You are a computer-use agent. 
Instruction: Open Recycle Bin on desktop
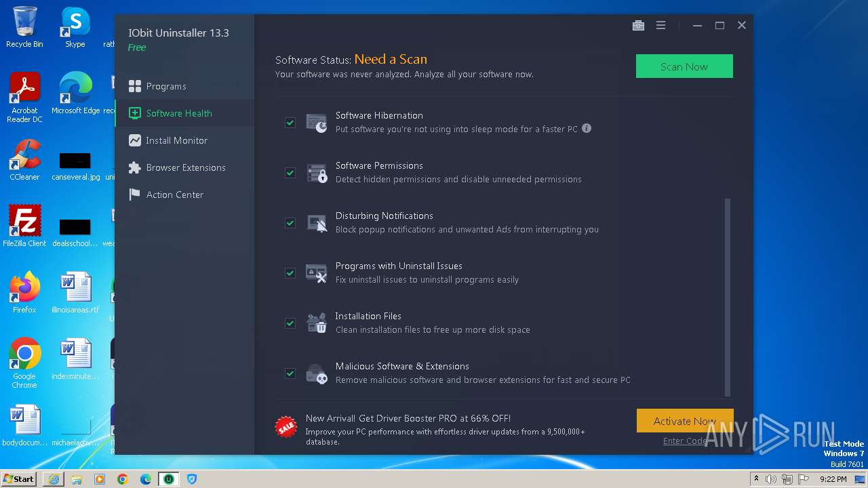24,27
